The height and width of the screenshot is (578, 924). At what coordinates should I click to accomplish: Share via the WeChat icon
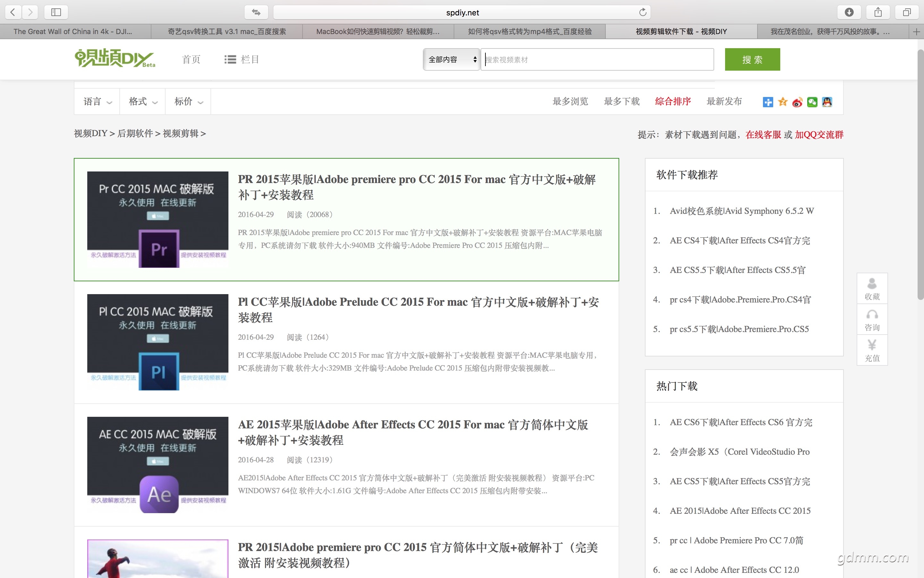point(812,102)
